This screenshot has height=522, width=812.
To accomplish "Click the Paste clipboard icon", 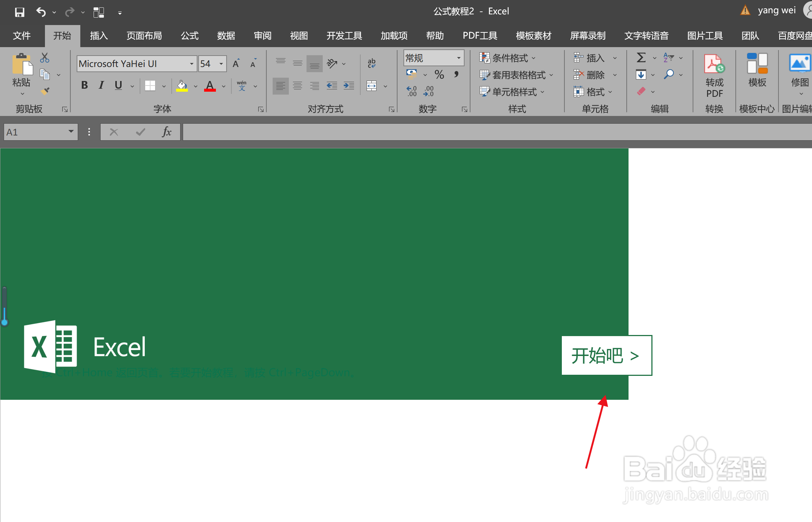I will point(22,64).
